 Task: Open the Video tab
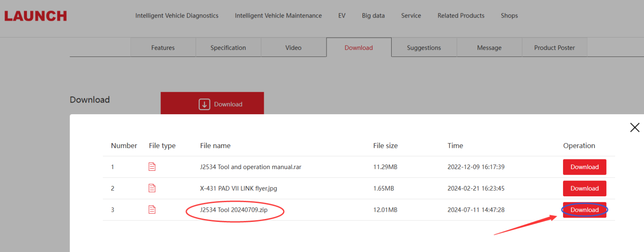tap(293, 48)
